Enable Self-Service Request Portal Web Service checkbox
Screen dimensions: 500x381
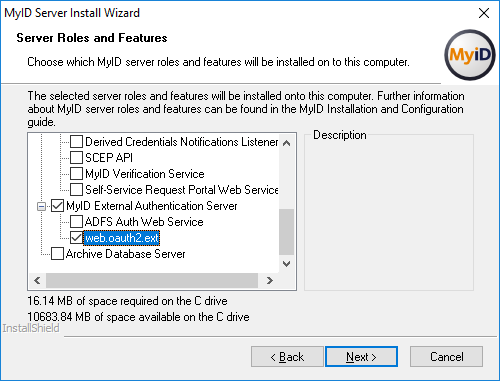76,189
